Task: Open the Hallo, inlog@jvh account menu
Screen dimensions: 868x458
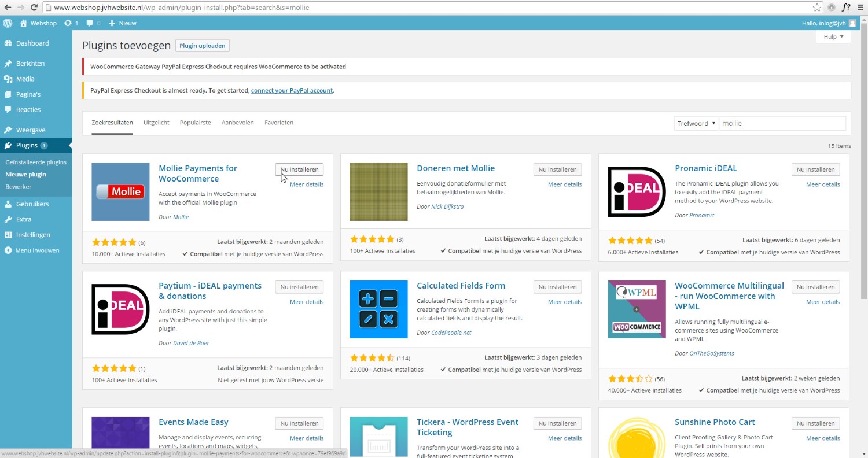Action: [829, 23]
